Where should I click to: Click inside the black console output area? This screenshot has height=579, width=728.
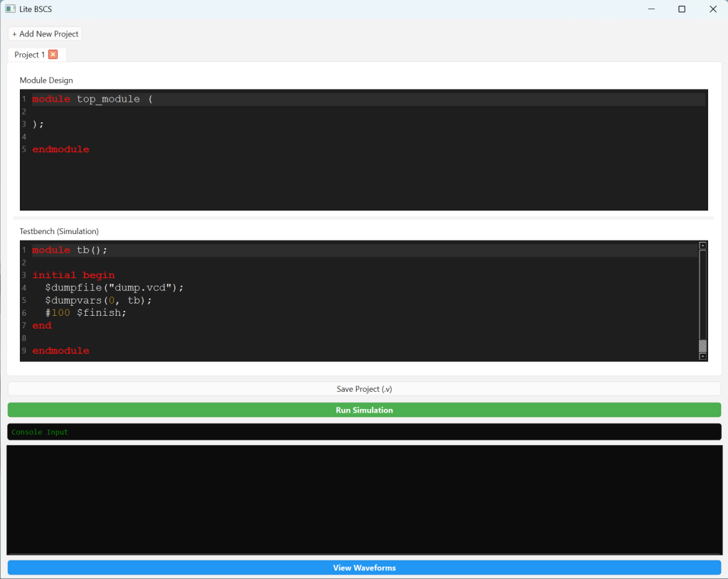(364, 498)
